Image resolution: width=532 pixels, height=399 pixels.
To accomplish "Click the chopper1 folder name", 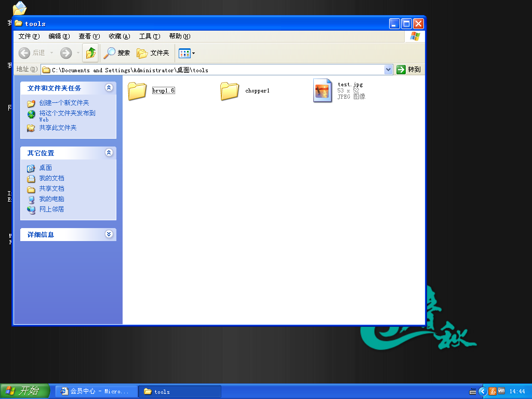I will click(257, 90).
